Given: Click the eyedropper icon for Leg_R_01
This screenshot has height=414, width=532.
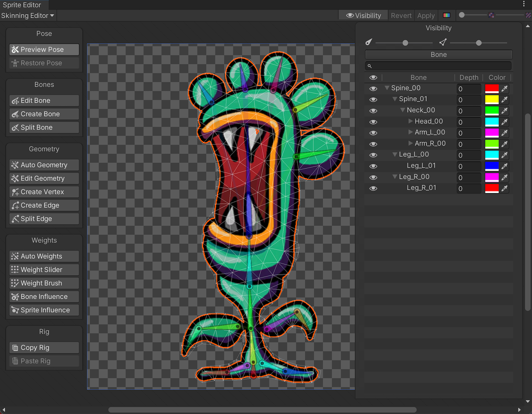Looking at the screenshot, I should pyautogui.click(x=504, y=189).
